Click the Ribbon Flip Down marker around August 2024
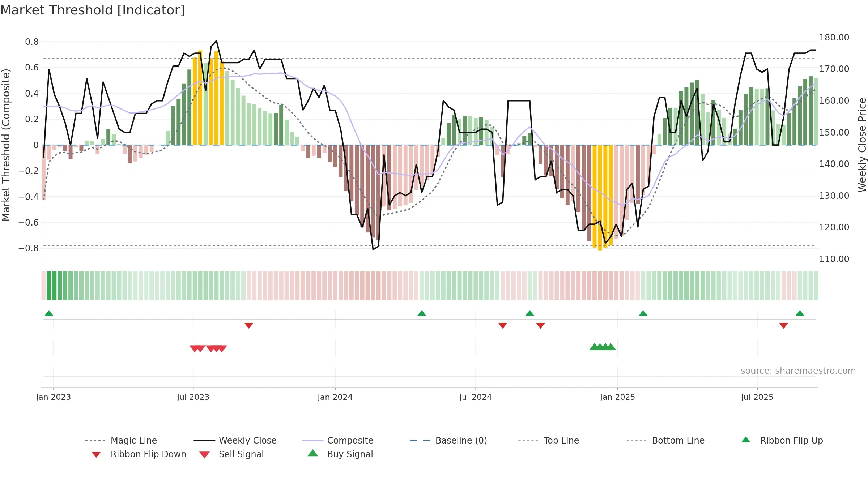 coord(503,326)
